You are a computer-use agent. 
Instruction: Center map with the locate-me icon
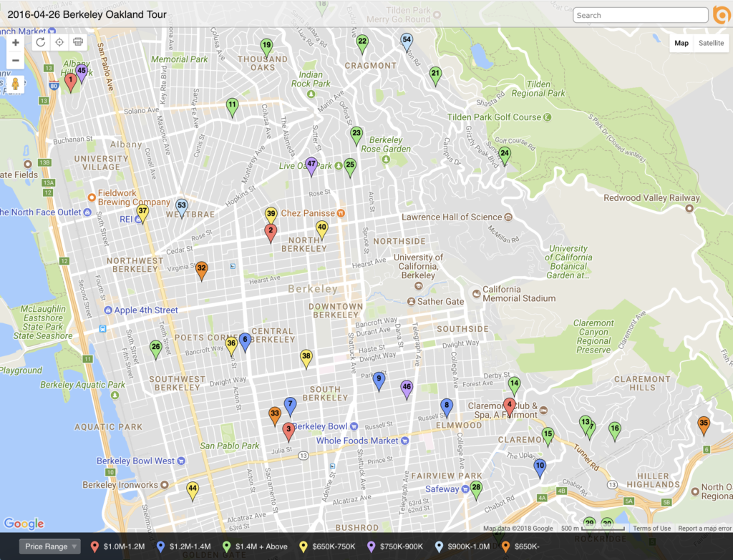tap(59, 42)
